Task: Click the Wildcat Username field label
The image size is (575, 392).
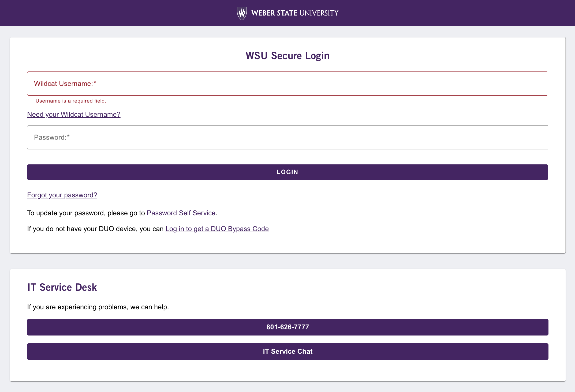Action: (65, 84)
